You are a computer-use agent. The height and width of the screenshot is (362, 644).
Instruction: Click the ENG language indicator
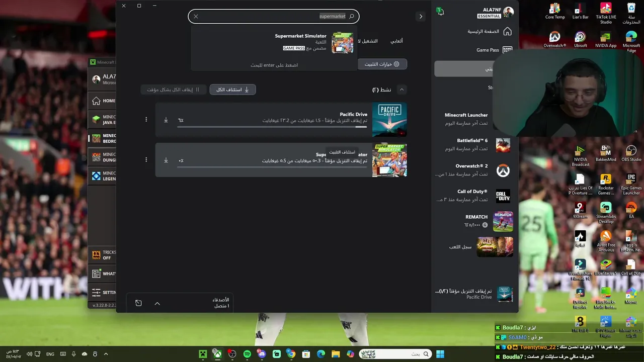point(50,354)
